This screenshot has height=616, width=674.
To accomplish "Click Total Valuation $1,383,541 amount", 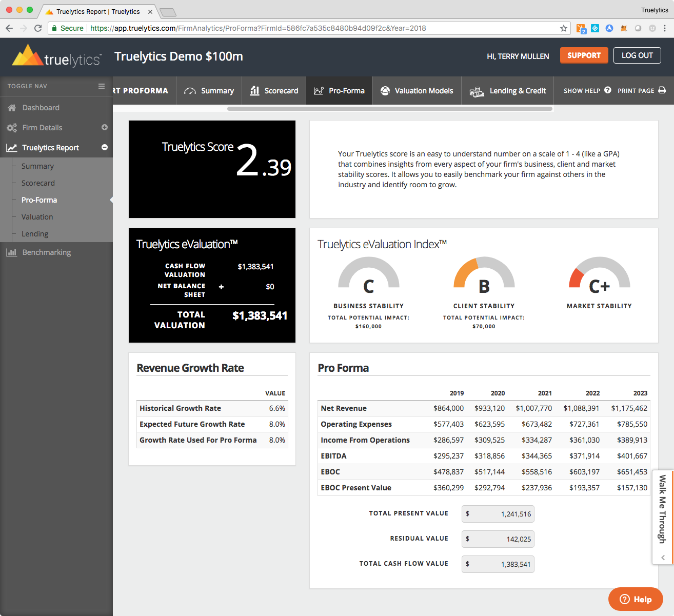I will point(260,315).
